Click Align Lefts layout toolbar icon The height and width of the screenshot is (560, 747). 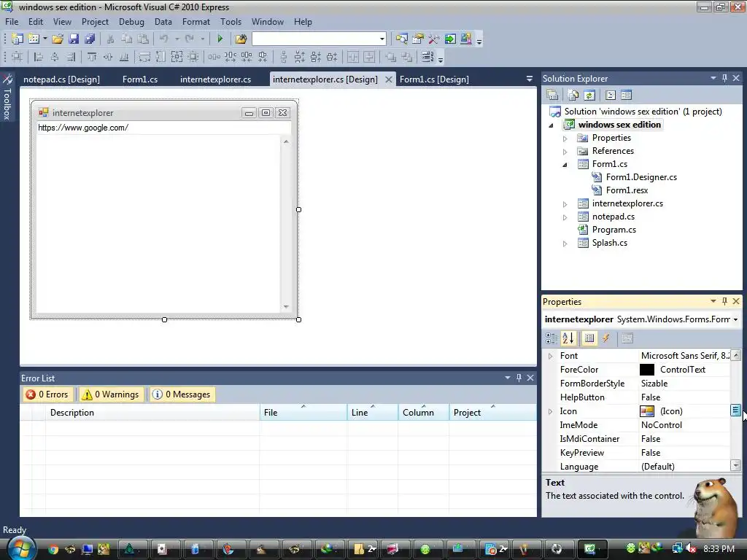click(39, 57)
